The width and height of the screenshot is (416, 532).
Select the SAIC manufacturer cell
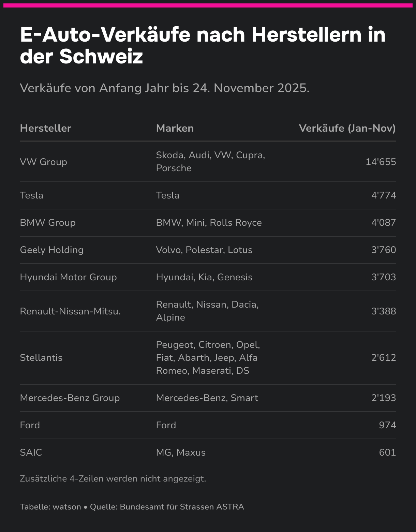31,452
